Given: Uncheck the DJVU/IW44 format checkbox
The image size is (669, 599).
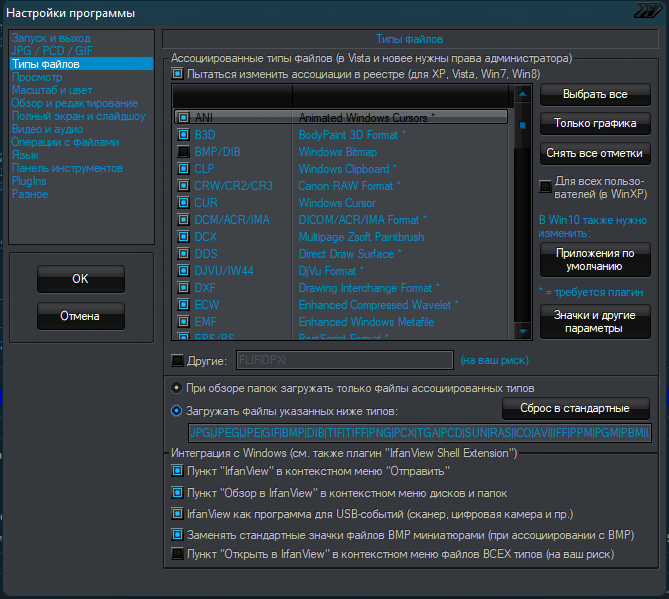Looking at the screenshot, I should (x=184, y=270).
